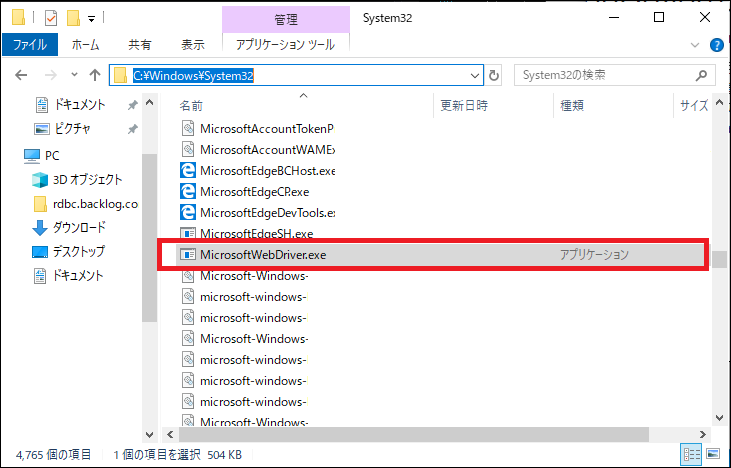Go up one folder level
This screenshot has width=731, height=468.
95,75
